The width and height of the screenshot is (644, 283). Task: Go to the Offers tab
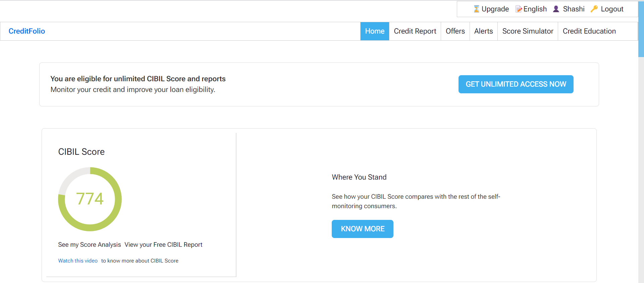[x=455, y=31]
